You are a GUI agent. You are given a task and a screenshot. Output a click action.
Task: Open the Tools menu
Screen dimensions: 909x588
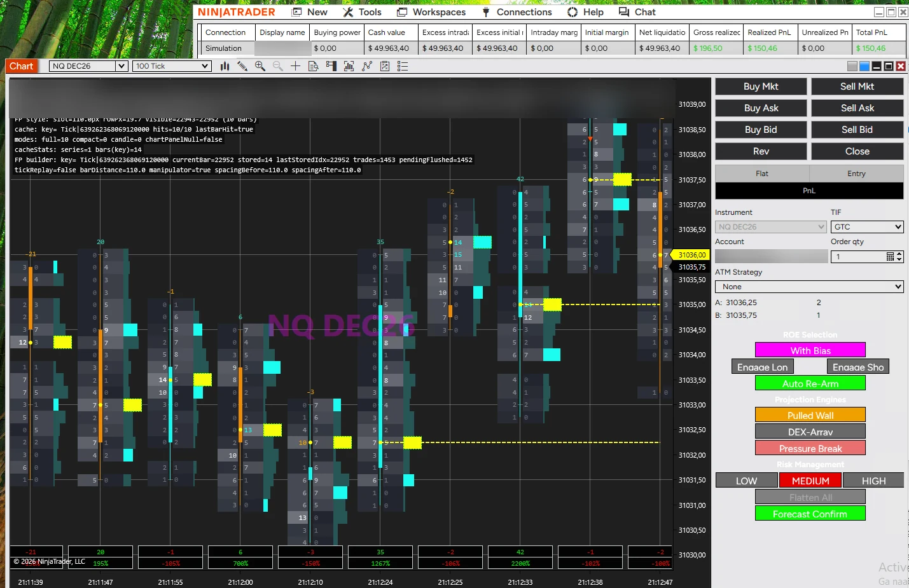(363, 12)
